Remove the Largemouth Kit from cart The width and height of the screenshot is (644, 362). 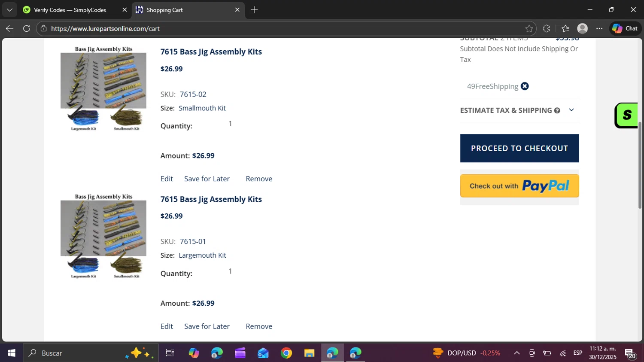(259, 326)
